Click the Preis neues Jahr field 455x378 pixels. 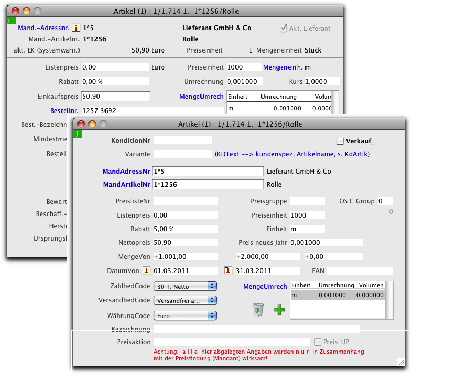326,242
